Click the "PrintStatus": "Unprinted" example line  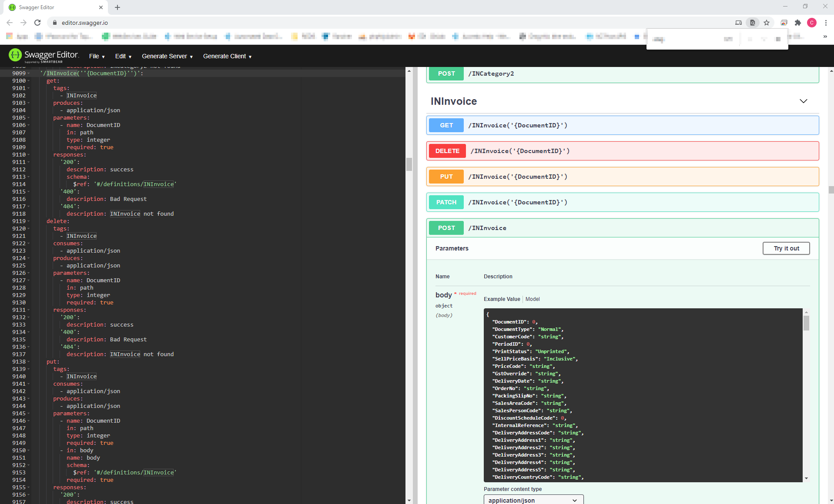530,351
